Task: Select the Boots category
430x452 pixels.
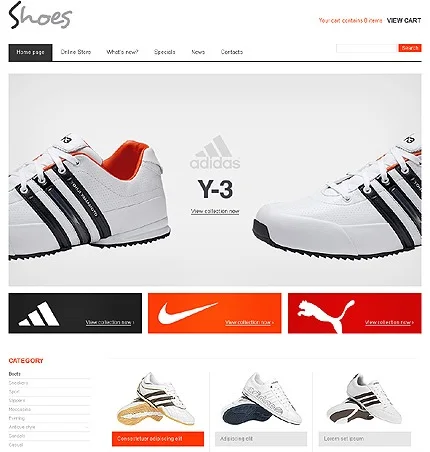Action: pos(15,374)
